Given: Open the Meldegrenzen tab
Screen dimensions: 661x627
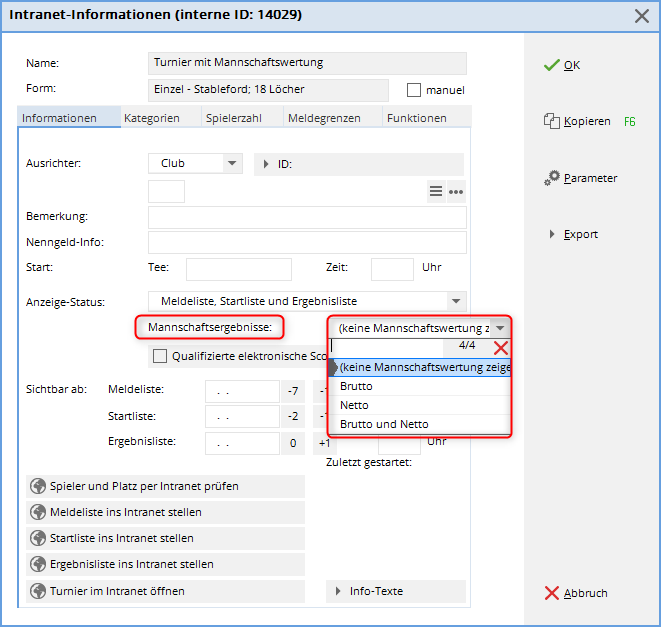Looking at the screenshot, I should [323, 118].
